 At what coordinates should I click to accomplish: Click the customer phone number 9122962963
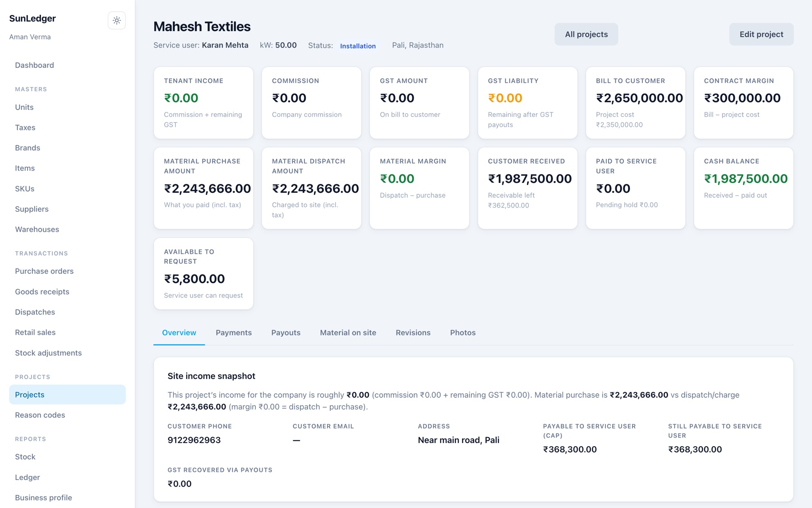(x=194, y=440)
